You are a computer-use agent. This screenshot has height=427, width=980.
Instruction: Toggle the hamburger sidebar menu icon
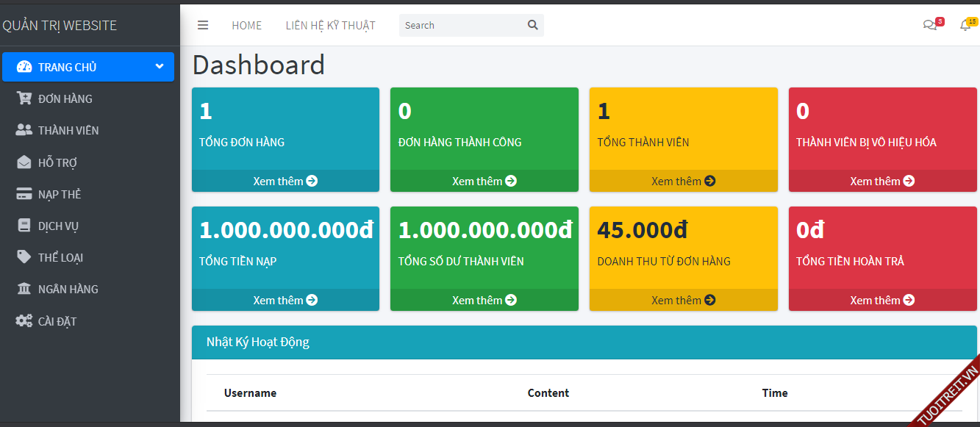click(x=203, y=25)
